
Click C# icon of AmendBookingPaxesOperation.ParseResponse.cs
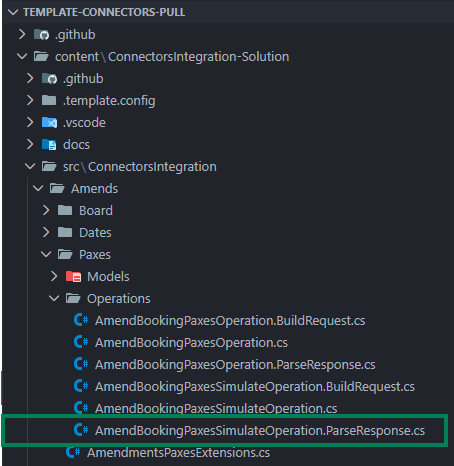pyautogui.click(x=81, y=364)
